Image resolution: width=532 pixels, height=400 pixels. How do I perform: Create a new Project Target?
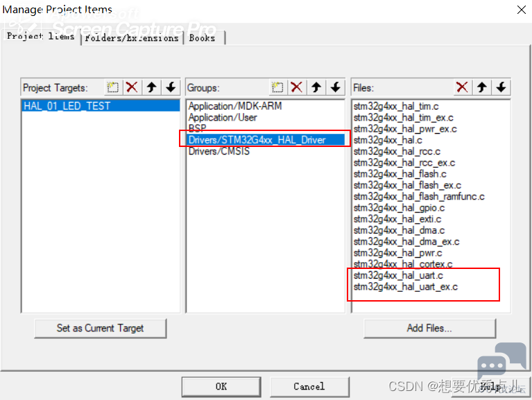point(112,87)
